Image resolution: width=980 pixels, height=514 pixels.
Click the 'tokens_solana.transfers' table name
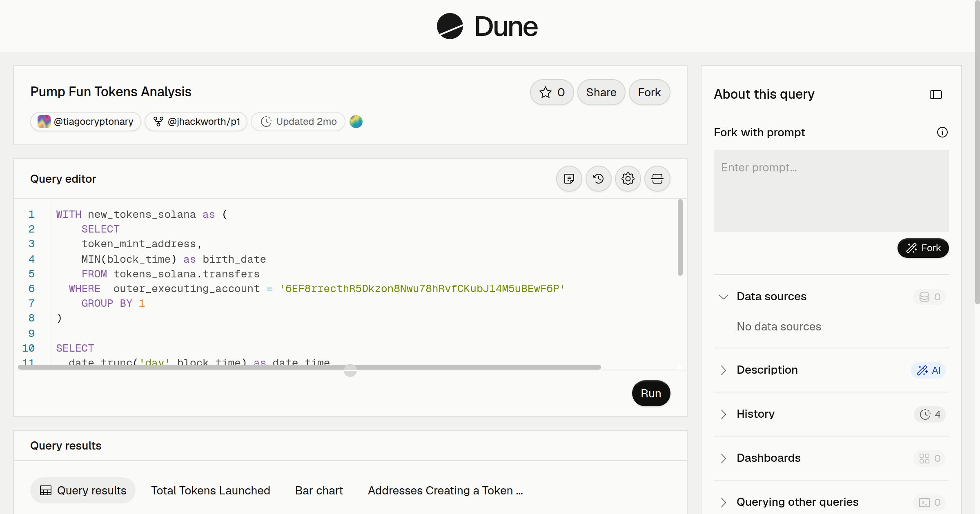pos(187,274)
